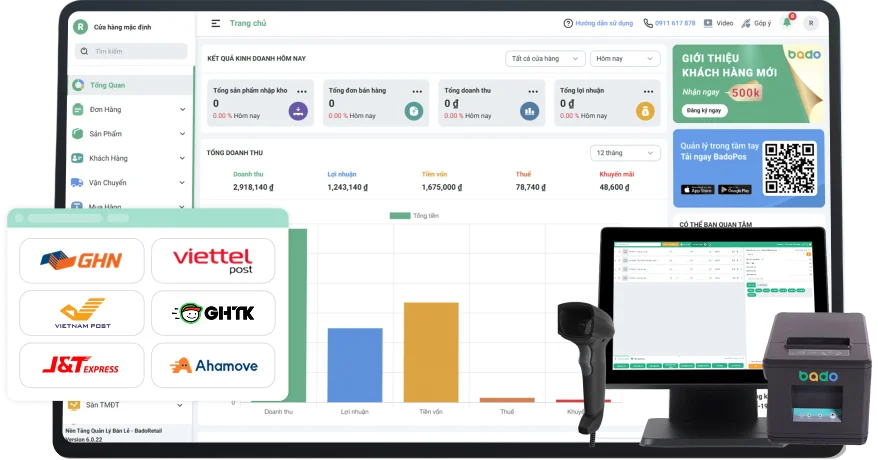Click the Tiền vốn value 1,675,000 đ
Viewport: 878px width, 460px height.
click(x=442, y=187)
